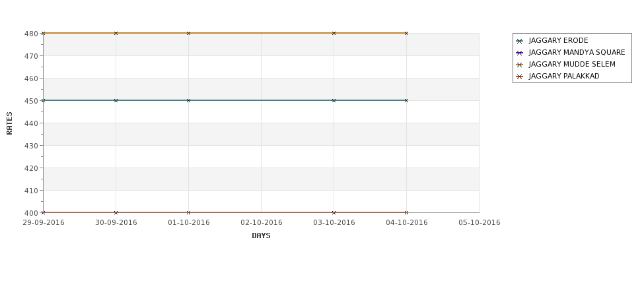Click the JAGGARY MANDYA SQUARE legend label

[x=577, y=53]
